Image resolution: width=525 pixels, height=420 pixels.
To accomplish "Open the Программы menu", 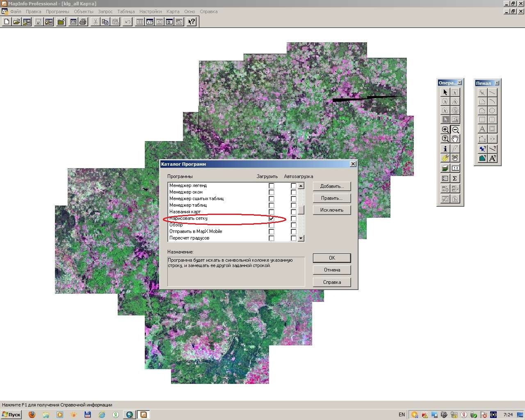I will click(57, 11).
